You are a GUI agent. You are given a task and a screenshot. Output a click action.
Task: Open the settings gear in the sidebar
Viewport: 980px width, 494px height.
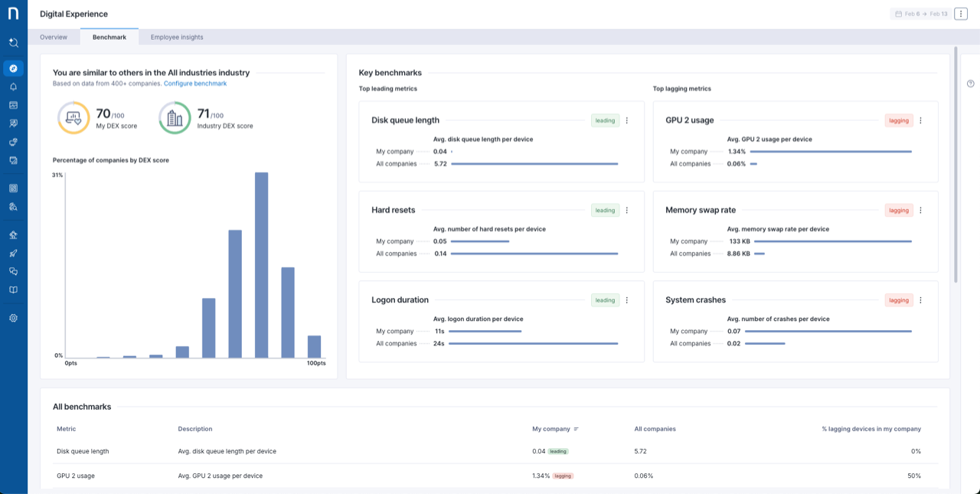13,318
